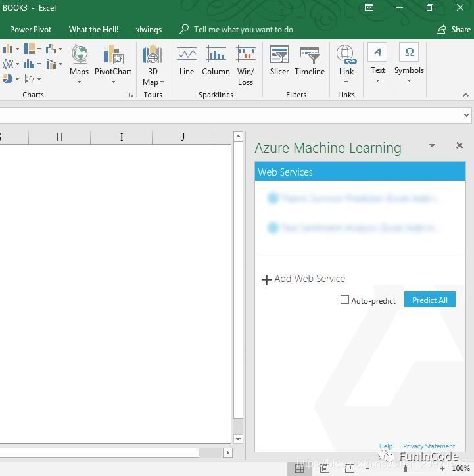This screenshot has height=476, width=474.
Task: Open the Help link
Action: (386, 446)
